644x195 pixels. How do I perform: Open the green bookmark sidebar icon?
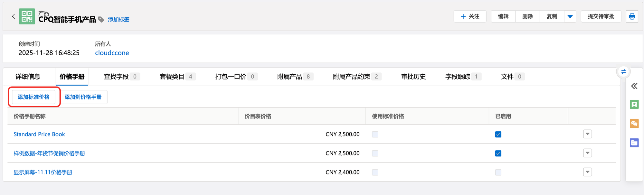634,104
